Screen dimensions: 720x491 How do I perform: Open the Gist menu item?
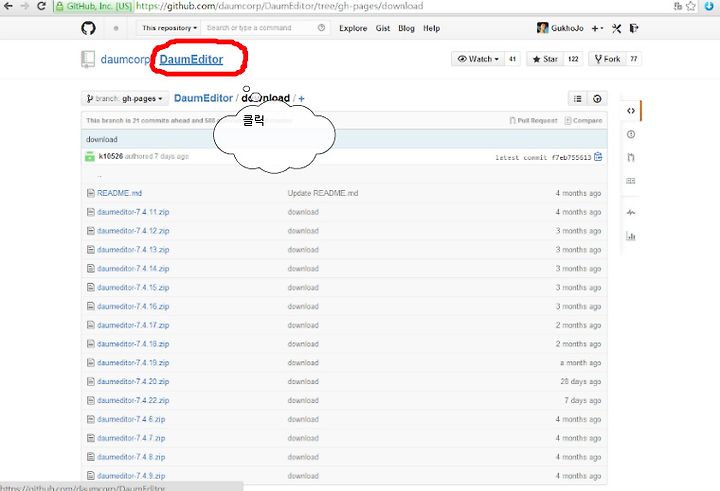click(382, 28)
